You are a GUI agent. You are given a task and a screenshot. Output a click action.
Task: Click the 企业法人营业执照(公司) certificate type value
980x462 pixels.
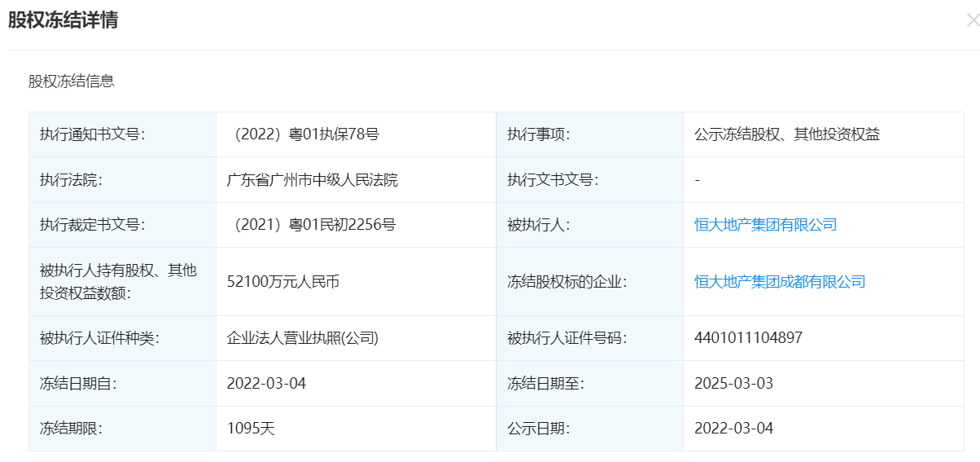303,338
